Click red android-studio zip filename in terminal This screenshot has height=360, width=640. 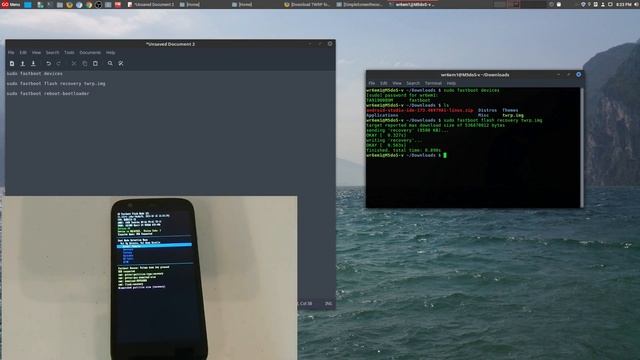[420, 111]
